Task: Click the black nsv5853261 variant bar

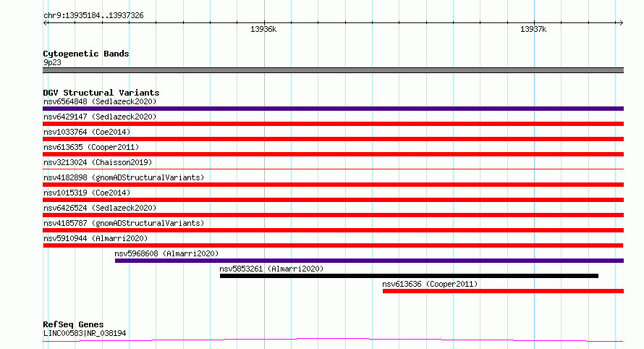Action: [x=409, y=276]
